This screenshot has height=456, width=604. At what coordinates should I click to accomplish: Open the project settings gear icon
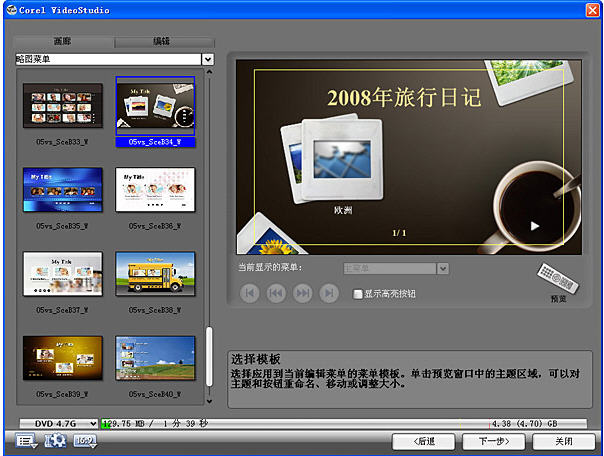pos(55,441)
